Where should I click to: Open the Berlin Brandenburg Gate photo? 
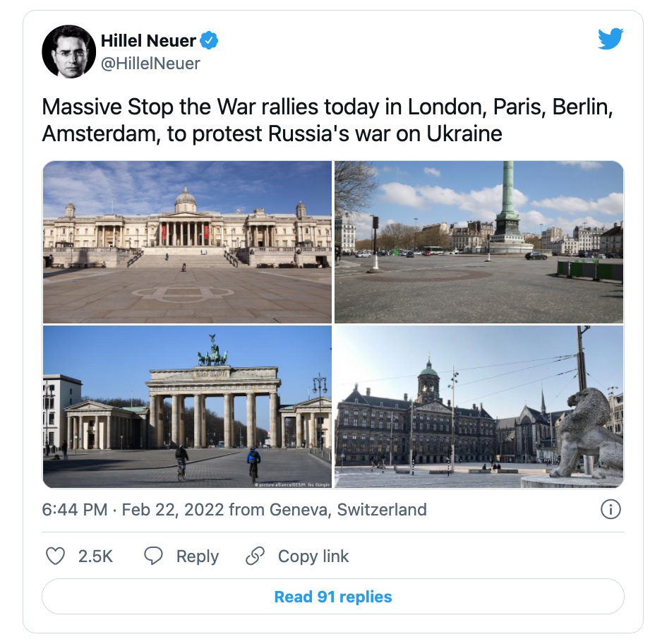187,407
